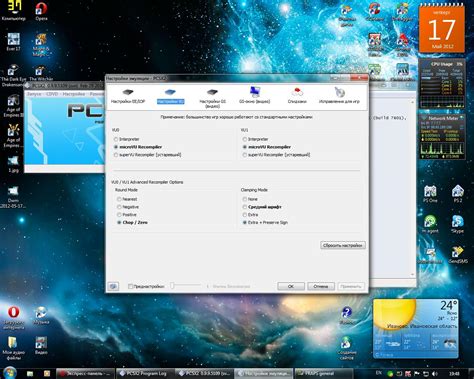
Task: Select VU1 Interpreter option
Action: 255,139
